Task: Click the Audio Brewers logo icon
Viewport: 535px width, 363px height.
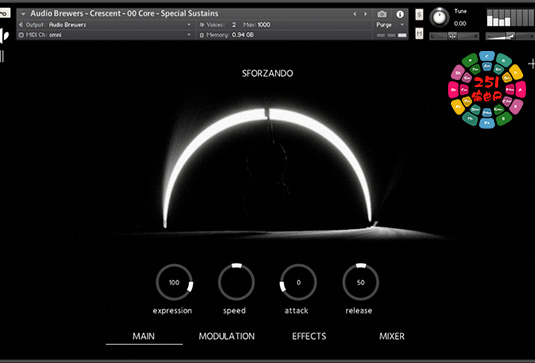Action: (4, 35)
